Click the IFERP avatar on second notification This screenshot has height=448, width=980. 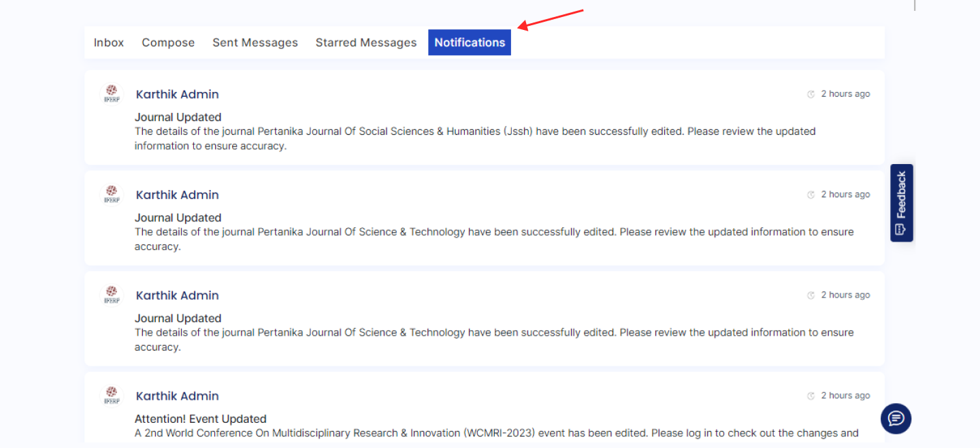112,195
